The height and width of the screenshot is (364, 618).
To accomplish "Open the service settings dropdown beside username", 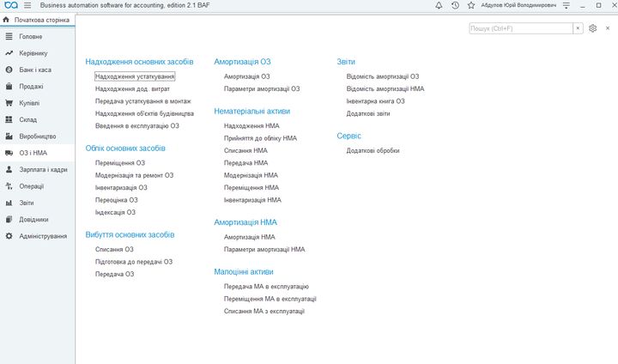I will [x=566, y=5].
